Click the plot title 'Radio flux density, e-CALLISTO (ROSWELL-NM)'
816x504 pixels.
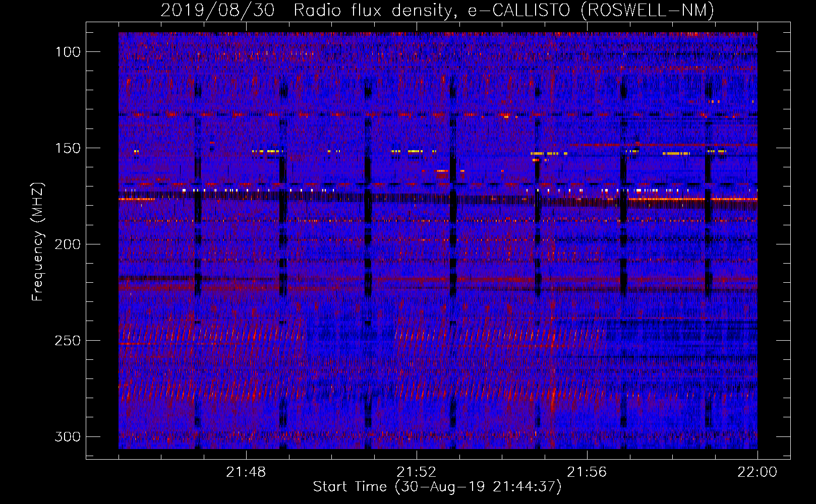click(504, 10)
